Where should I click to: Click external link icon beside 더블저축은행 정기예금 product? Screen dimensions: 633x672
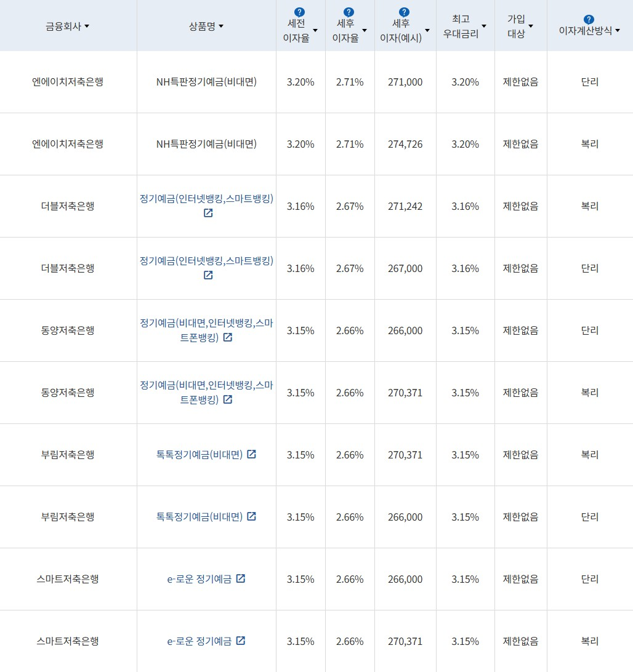click(x=208, y=213)
